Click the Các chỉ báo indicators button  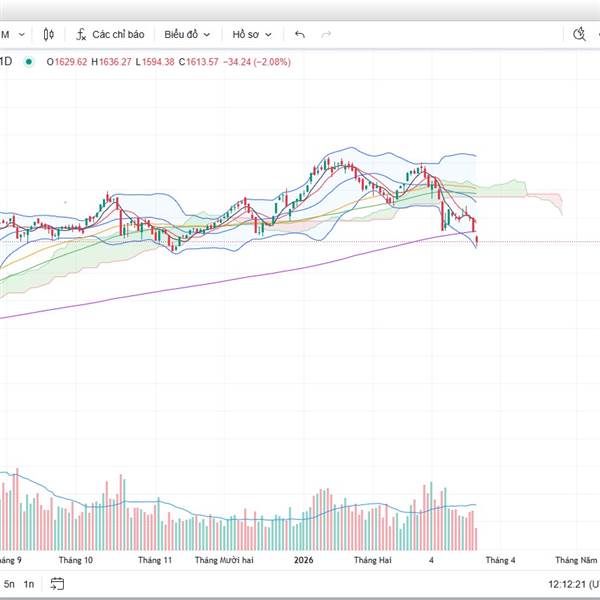click(109, 34)
